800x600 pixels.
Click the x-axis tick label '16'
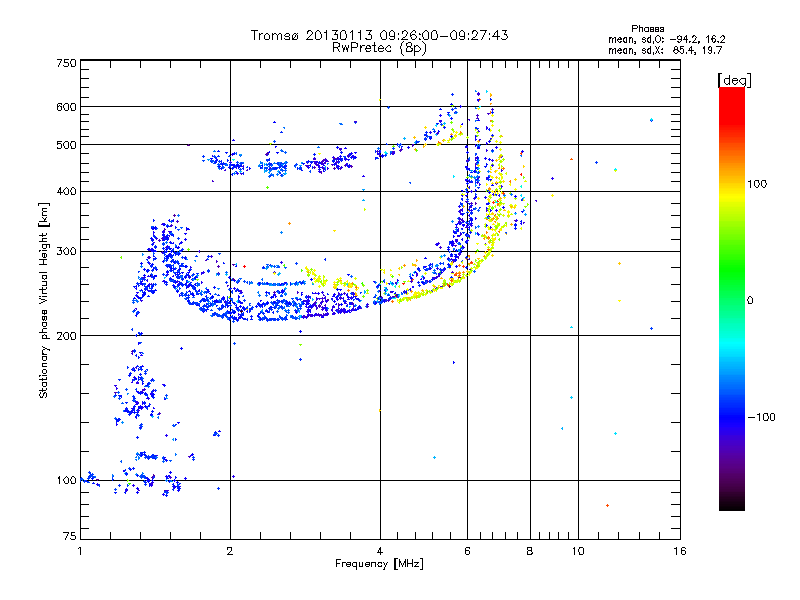point(680,551)
